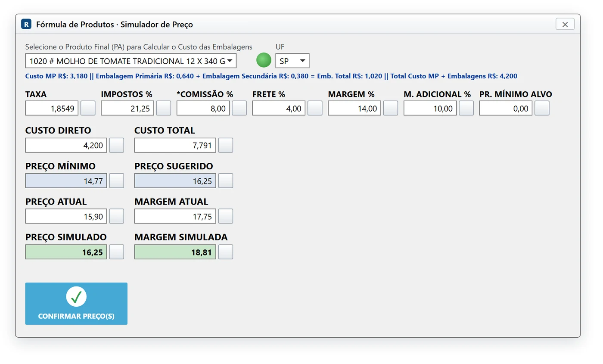Screen dimensions: 603x364
Task: Select the green PREÇO SIMULADO field
Action: pyautogui.click(x=66, y=252)
